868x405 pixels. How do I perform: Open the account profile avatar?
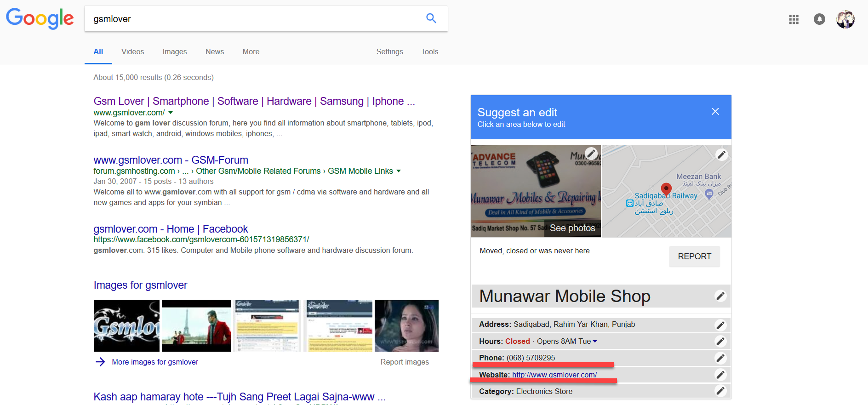point(845,19)
